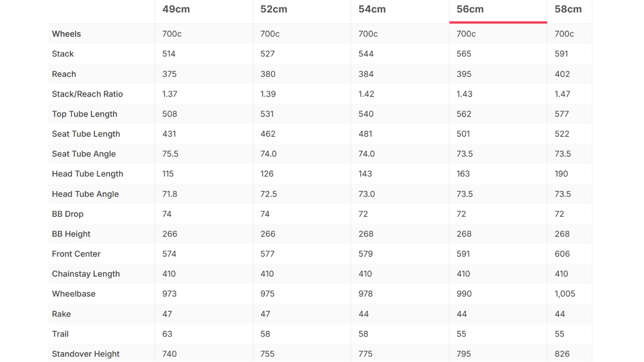Select the 52cm size column header
644x362 pixels.
tap(274, 10)
